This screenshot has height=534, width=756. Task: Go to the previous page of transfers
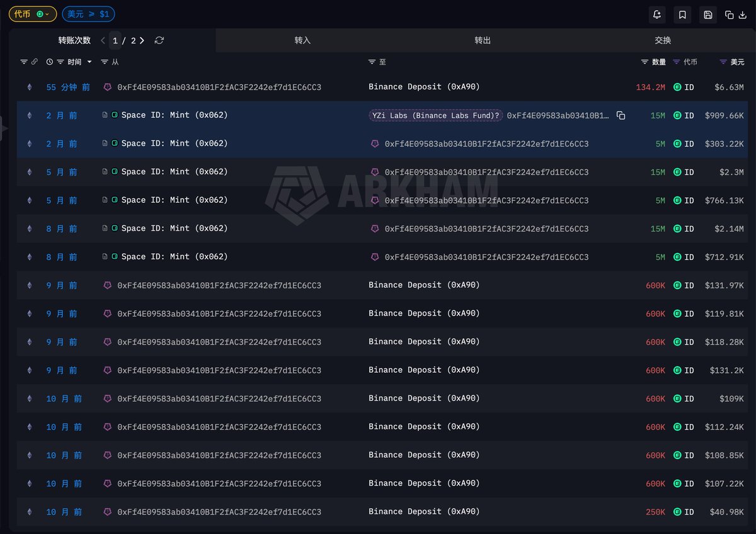click(x=103, y=40)
